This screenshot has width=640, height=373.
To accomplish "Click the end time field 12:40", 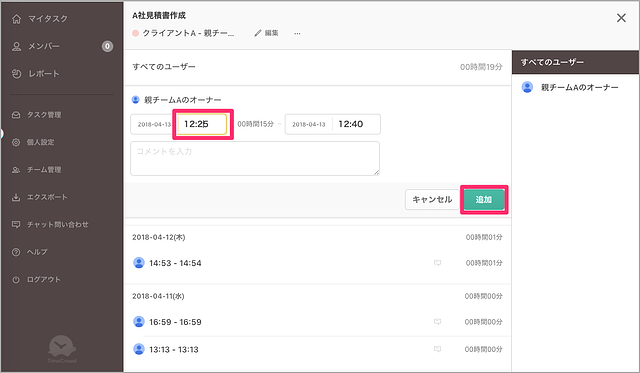I will click(x=356, y=124).
